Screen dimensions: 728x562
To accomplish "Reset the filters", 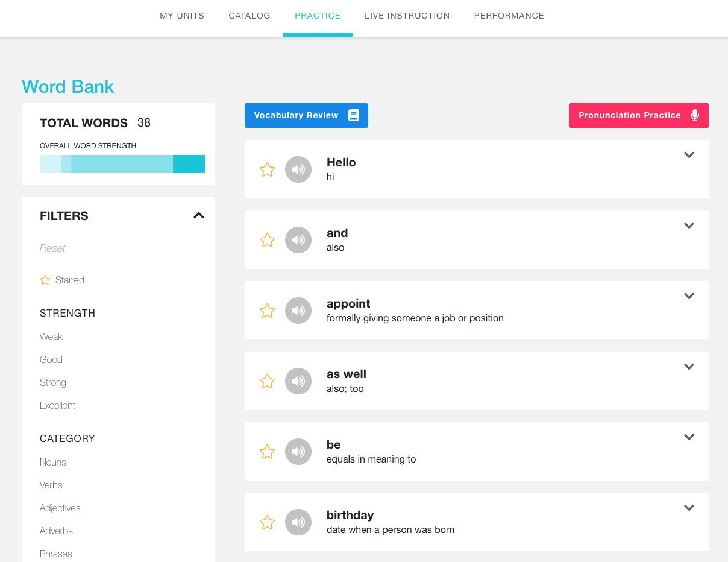I will point(52,248).
